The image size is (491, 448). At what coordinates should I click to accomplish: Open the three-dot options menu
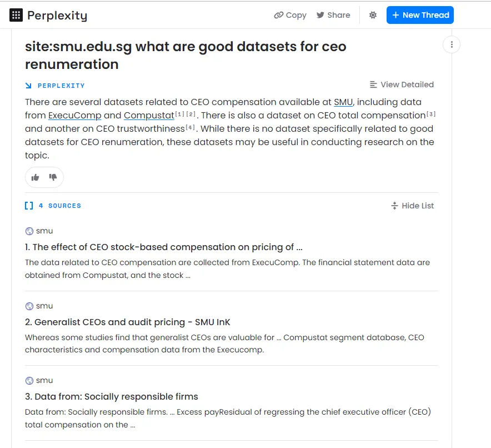coord(452,44)
